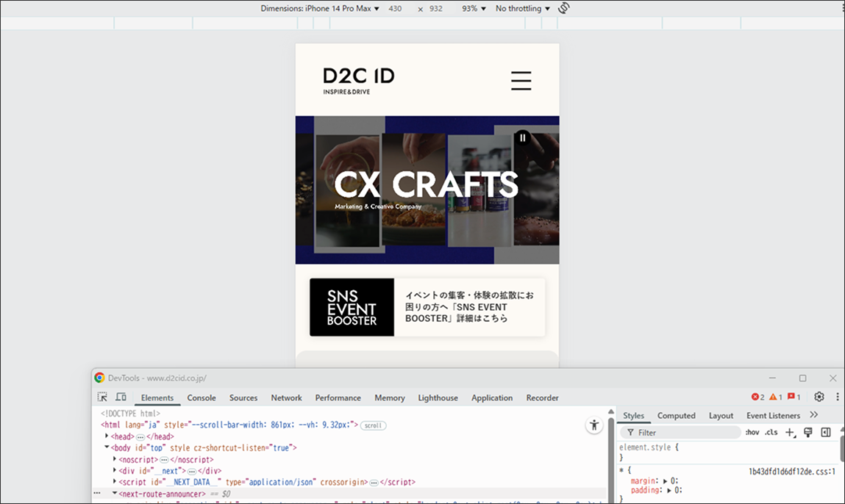This screenshot has width=845, height=504.
Task: Click the D2C ID logo
Action: tap(358, 81)
